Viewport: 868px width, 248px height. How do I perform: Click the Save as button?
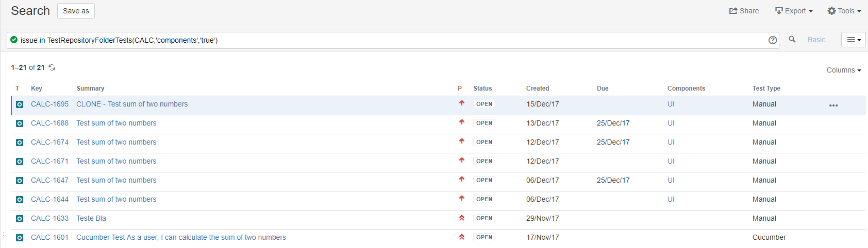pos(76,11)
